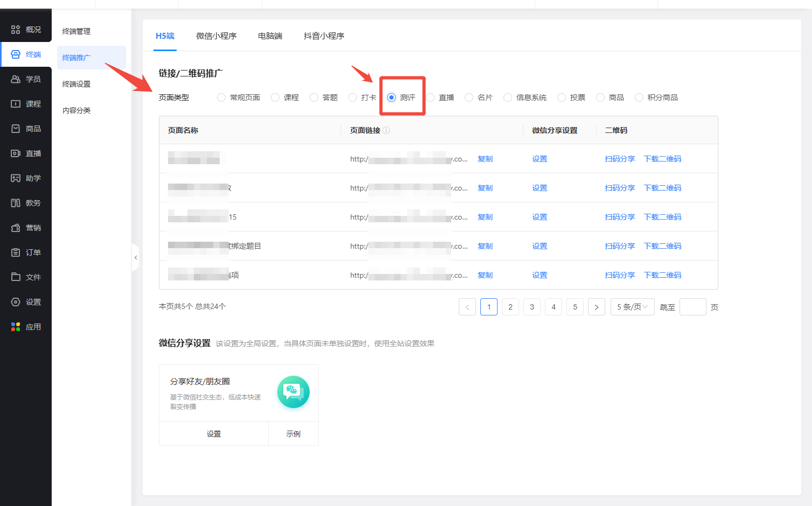The image size is (812, 506).
Task: Click the 跳至 page number input field
Action: (692, 307)
